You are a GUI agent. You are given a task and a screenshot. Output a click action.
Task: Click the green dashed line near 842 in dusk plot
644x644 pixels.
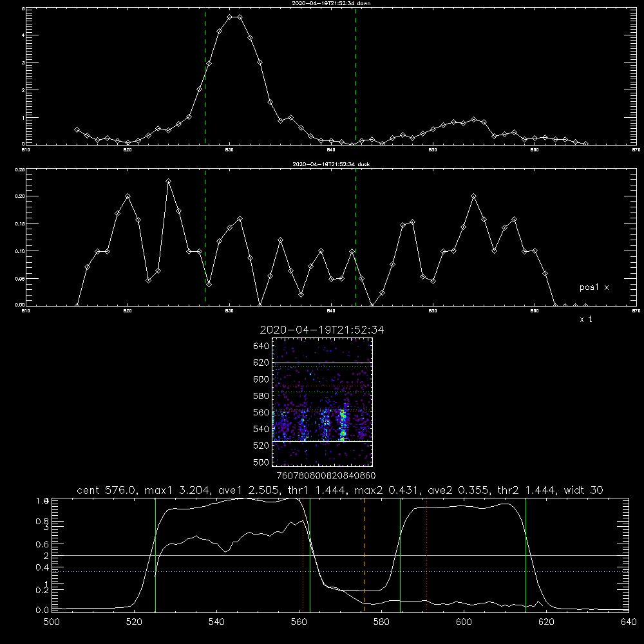click(x=355, y=237)
